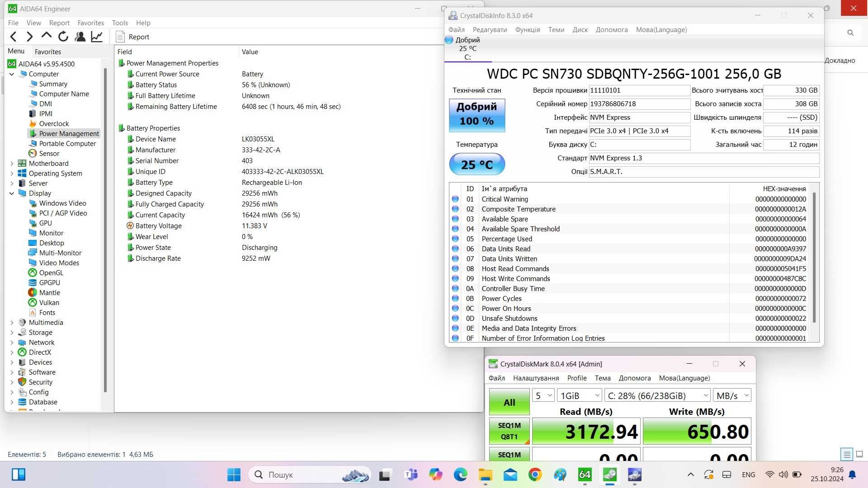
Task: Open notifications bell in system tray
Action: (x=852, y=474)
